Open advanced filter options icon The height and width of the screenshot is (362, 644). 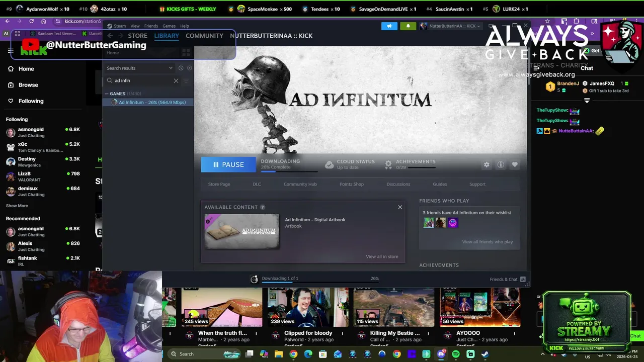point(187,80)
